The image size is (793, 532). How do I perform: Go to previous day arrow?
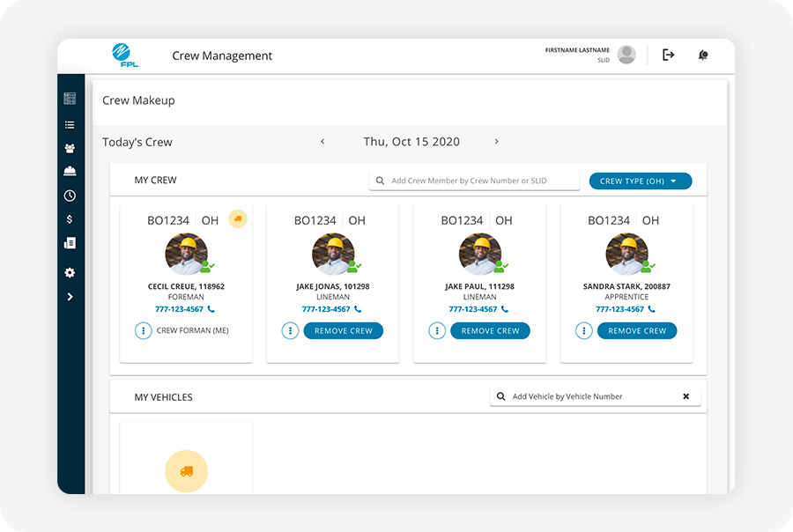tap(322, 142)
